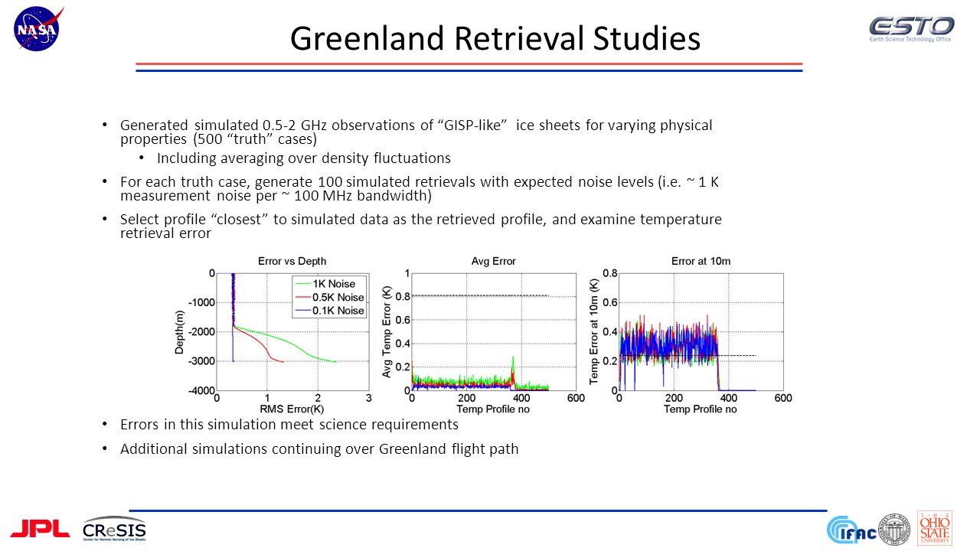Click the 'Error vs Depth' chart title
This screenshot has width=980, height=551.
(x=292, y=261)
